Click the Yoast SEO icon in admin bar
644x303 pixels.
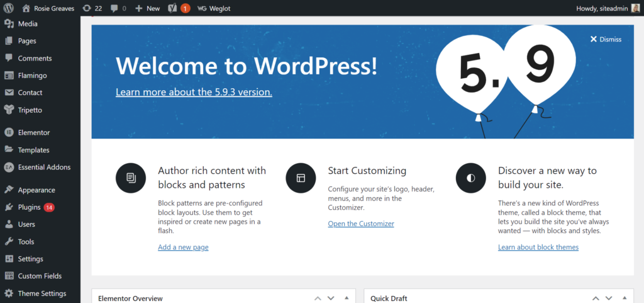point(172,8)
